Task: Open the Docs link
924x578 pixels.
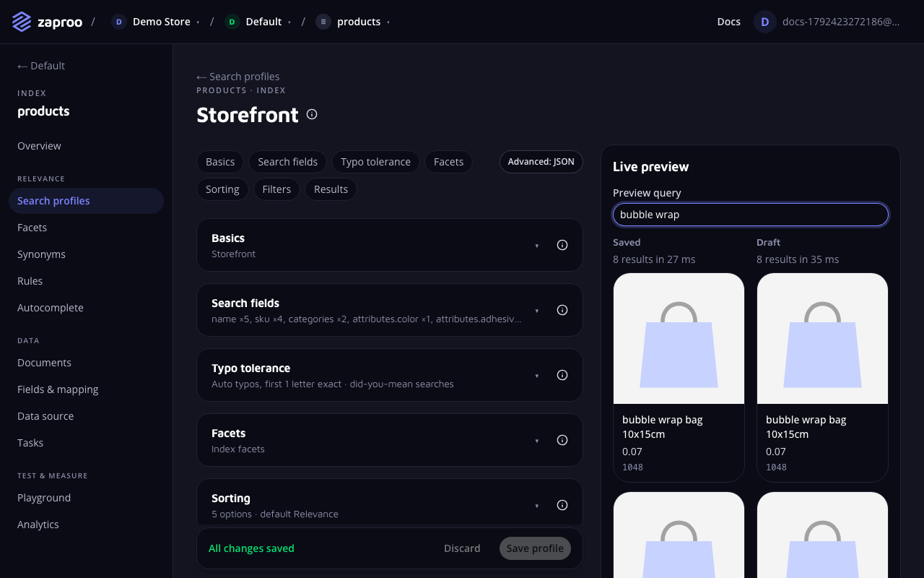Action: (x=729, y=22)
